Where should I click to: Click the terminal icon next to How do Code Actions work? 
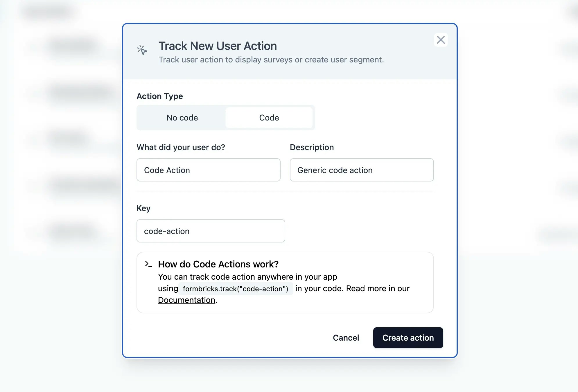pyautogui.click(x=148, y=264)
